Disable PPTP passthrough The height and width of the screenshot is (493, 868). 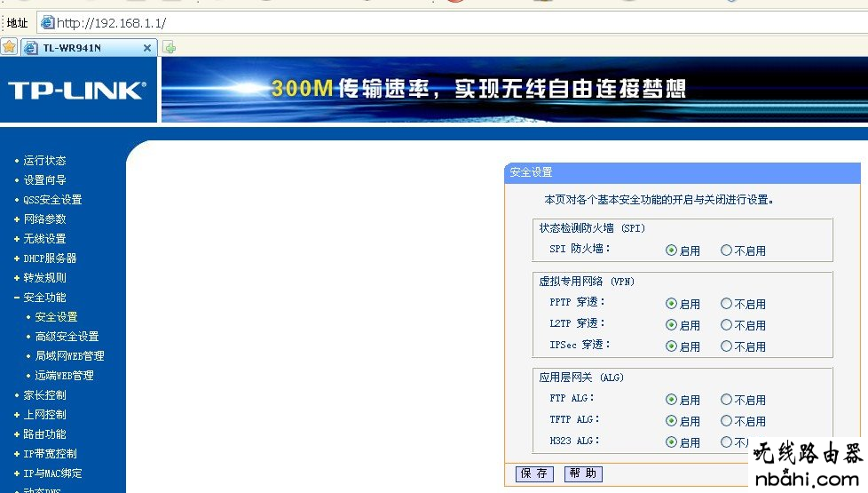726,304
